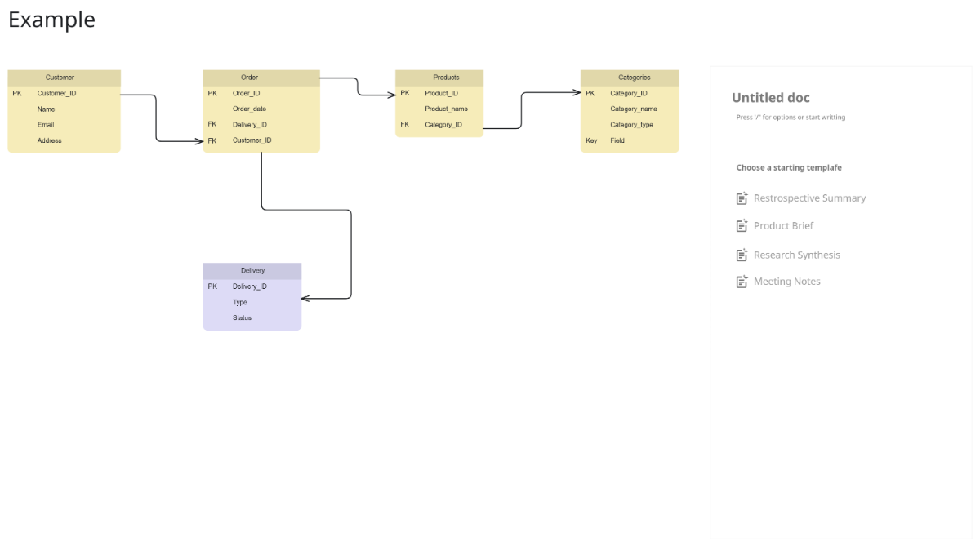This screenshot has height=546, width=980.
Task: Open the Research Synthesis template
Action: coord(797,255)
